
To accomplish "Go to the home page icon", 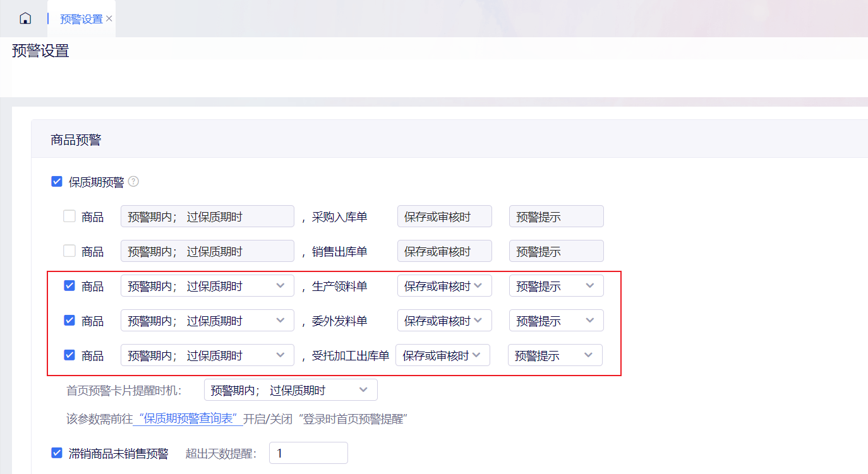I will pyautogui.click(x=25, y=18).
